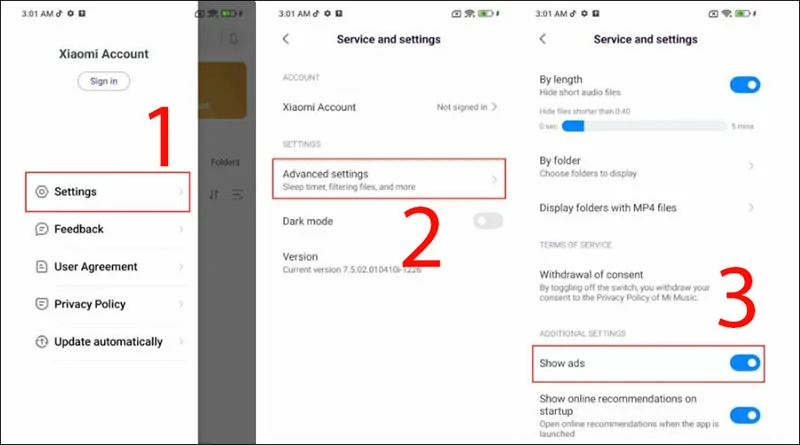Screen dimensions: 800x445
Task: Click the list view icon in dimmed background
Action: pyautogui.click(x=237, y=194)
